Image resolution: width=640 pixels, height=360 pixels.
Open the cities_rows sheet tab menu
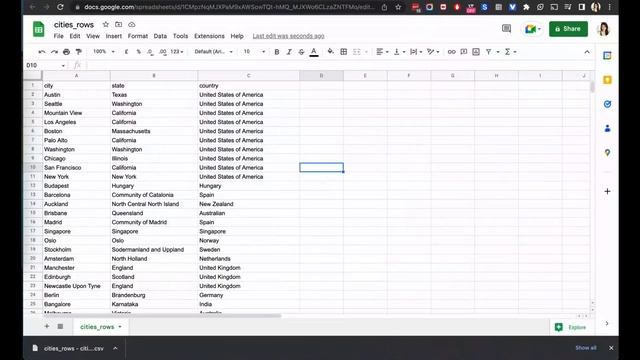coord(120,327)
